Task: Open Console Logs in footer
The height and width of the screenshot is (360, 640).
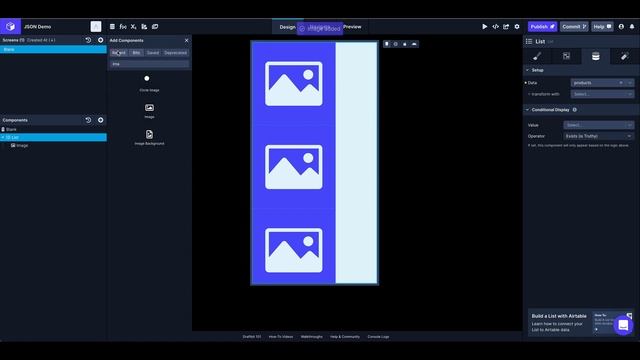Action: pos(378,337)
